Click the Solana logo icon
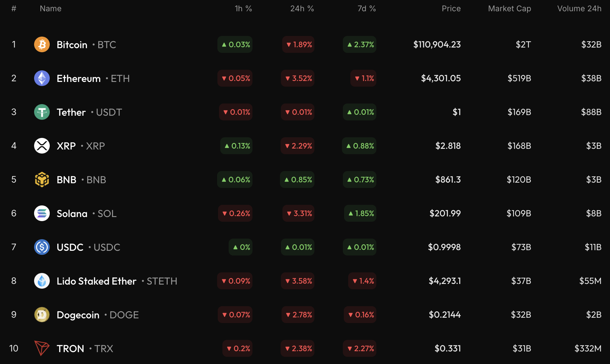The height and width of the screenshot is (364, 610). click(42, 213)
